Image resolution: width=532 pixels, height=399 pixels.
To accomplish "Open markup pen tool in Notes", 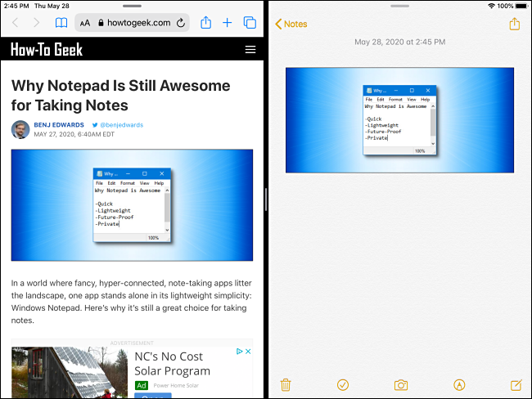I will click(459, 385).
